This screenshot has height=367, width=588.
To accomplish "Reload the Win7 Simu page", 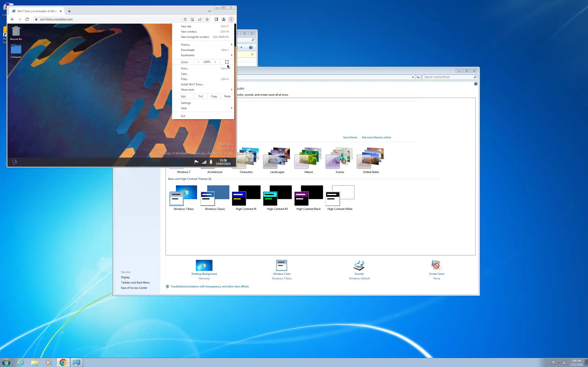I will point(27,19).
